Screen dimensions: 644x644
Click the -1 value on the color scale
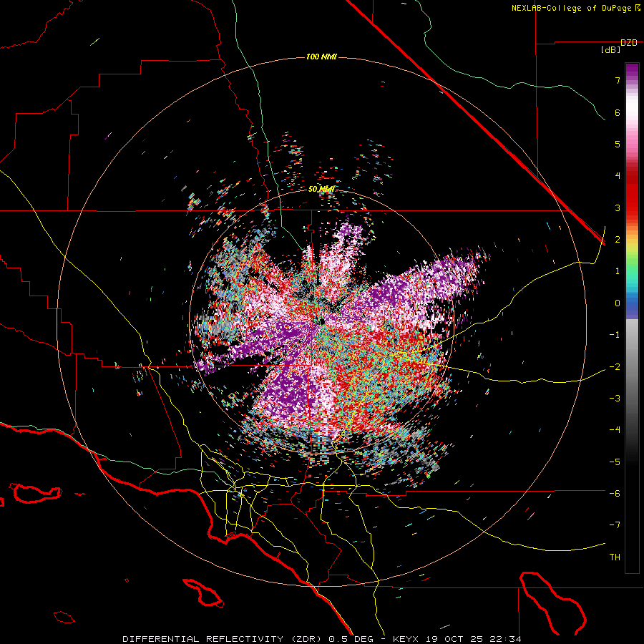615,335
